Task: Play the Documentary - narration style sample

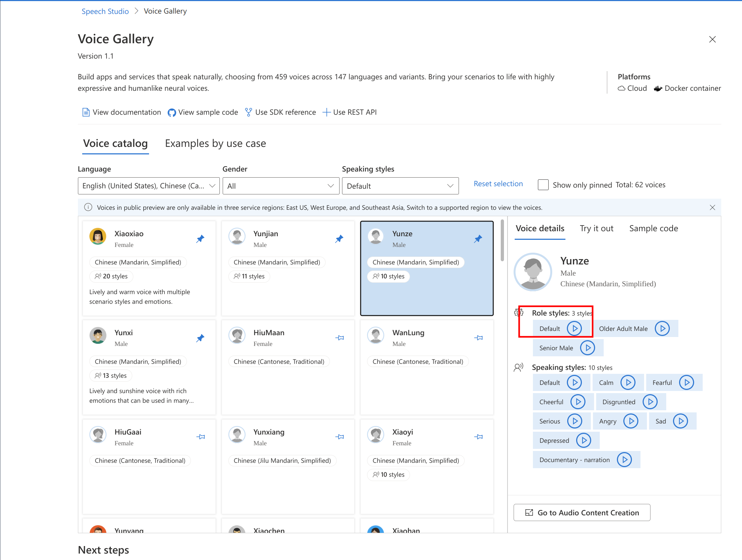Action: tap(624, 460)
